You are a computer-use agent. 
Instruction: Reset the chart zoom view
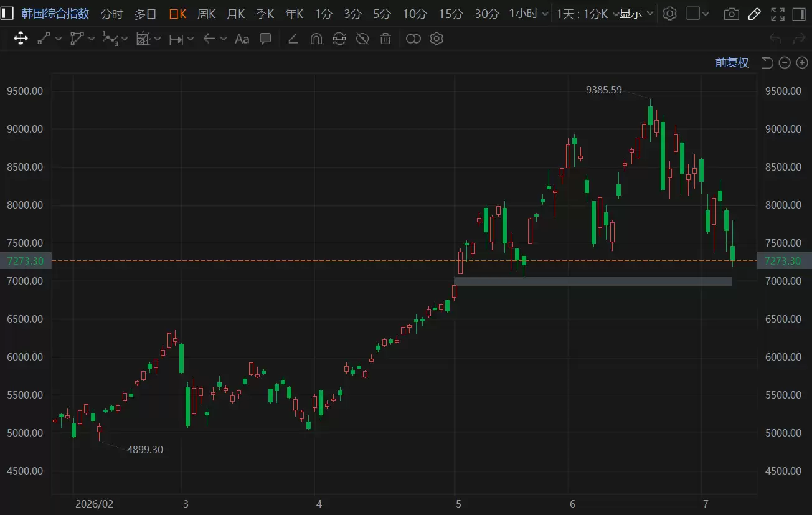[x=768, y=62]
